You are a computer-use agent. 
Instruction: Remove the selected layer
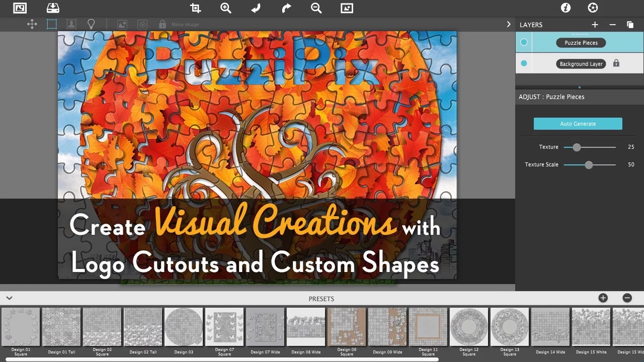point(612,25)
